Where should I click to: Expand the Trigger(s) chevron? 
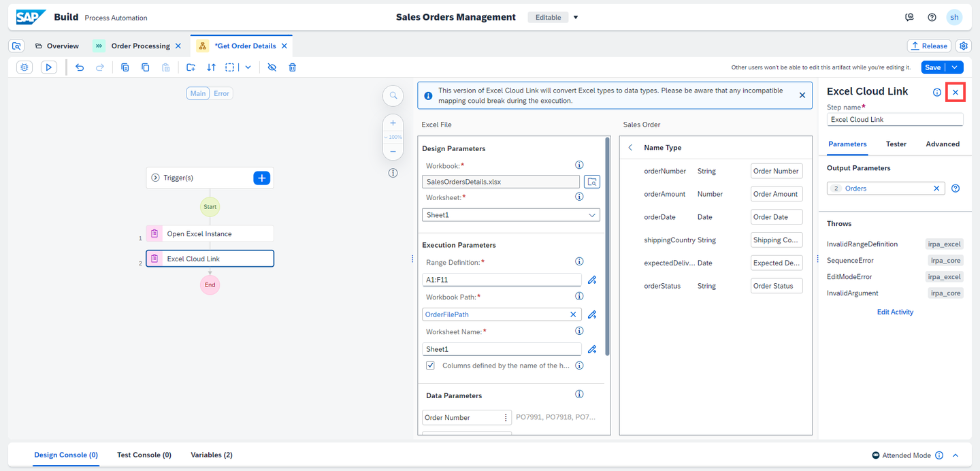155,178
